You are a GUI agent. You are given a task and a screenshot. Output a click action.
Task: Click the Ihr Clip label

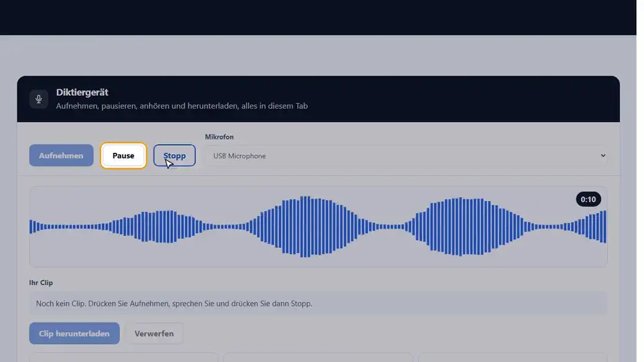point(41,283)
